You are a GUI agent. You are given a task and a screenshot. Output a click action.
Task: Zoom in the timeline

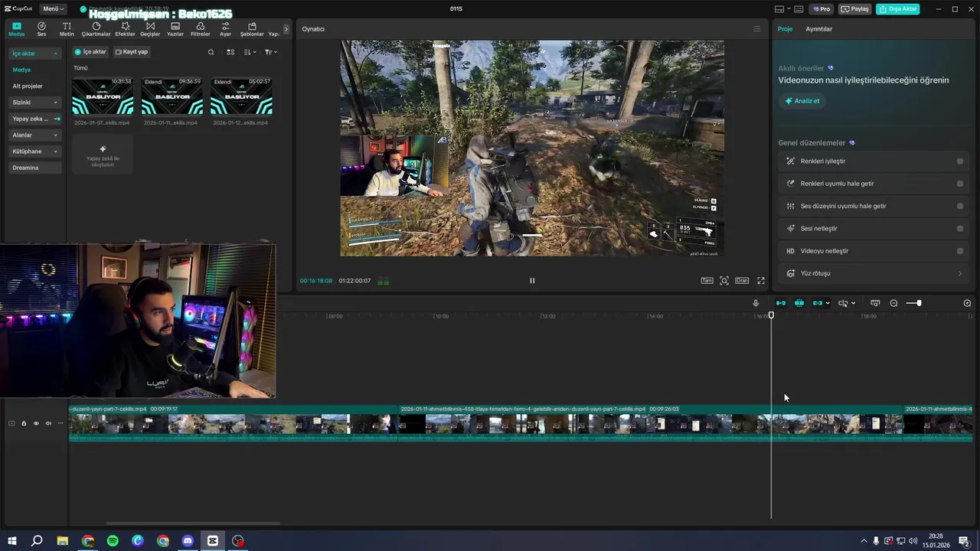click(x=967, y=303)
